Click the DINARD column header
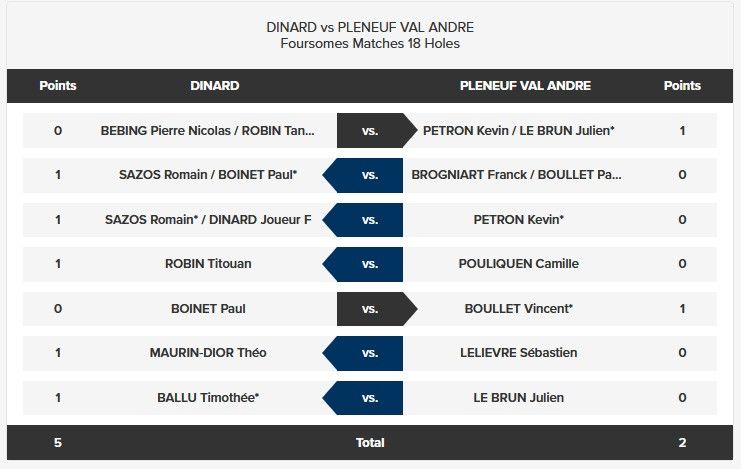The image size is (741, 469). (x=215, y=86)
